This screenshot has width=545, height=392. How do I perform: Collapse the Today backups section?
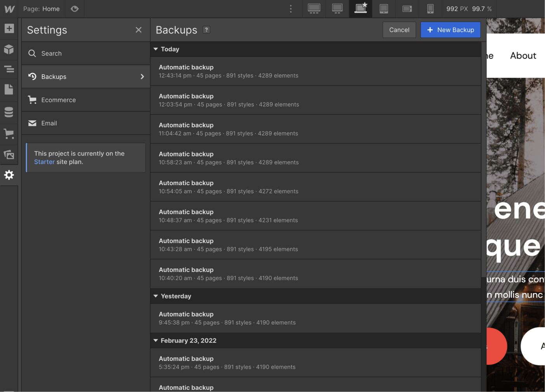(155, 49)
